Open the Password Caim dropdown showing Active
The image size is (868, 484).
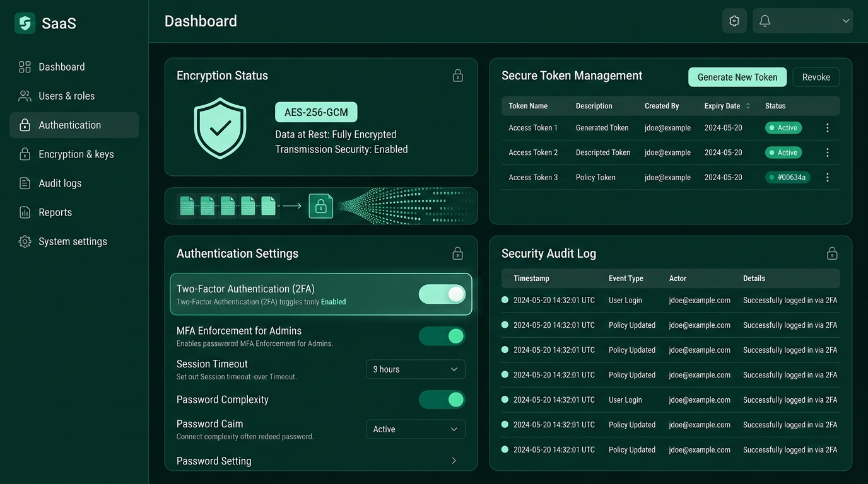(415, 429)
